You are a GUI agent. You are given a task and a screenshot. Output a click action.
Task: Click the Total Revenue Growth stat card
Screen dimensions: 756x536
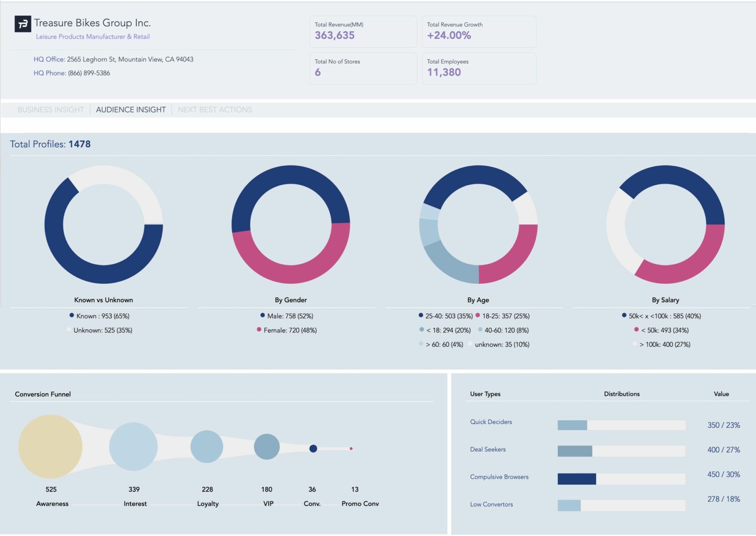479,32
